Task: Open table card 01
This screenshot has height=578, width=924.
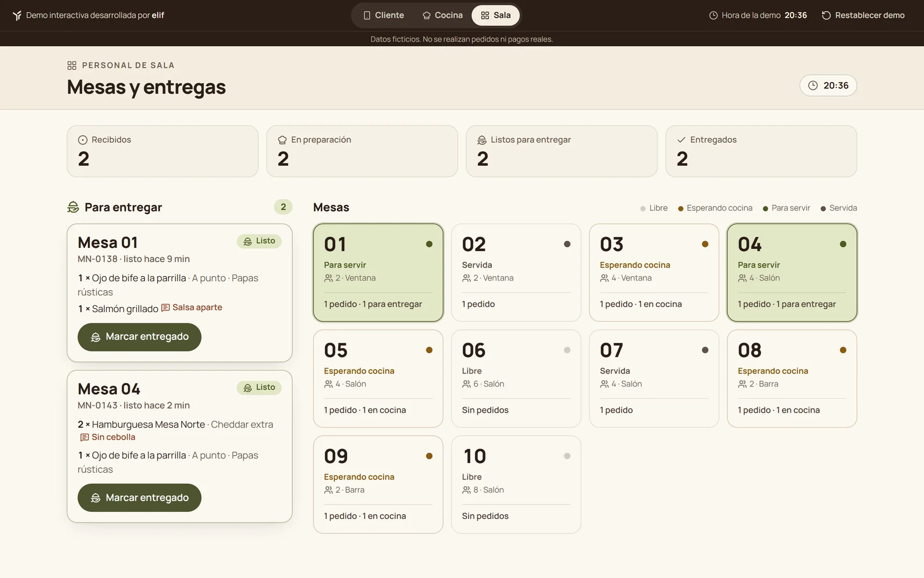Action: point(378,273)
